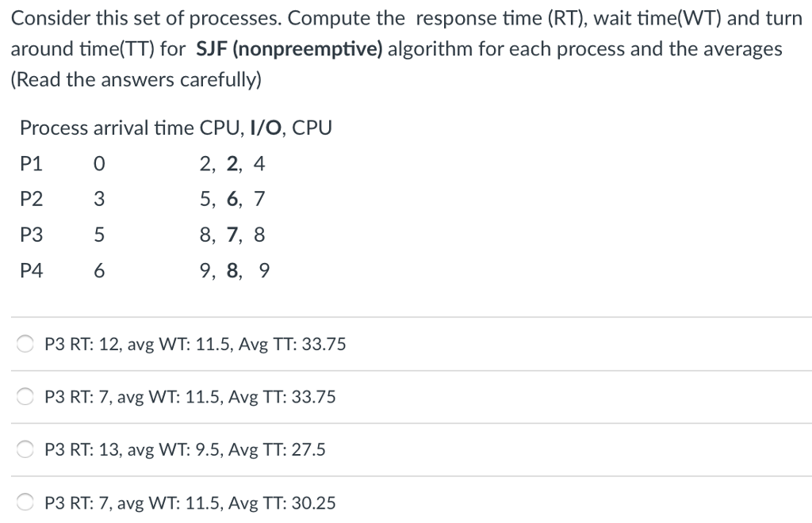Select radio for P3 RT: 7, TT 33.75
Screen dimensions: 812x523
click(25, 396)
